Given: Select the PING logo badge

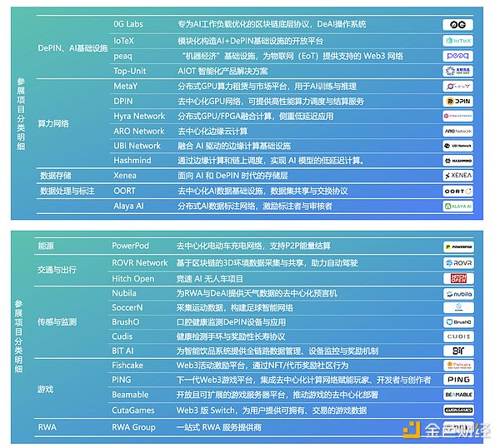Looking at the screenshot, I should [457, 380].
